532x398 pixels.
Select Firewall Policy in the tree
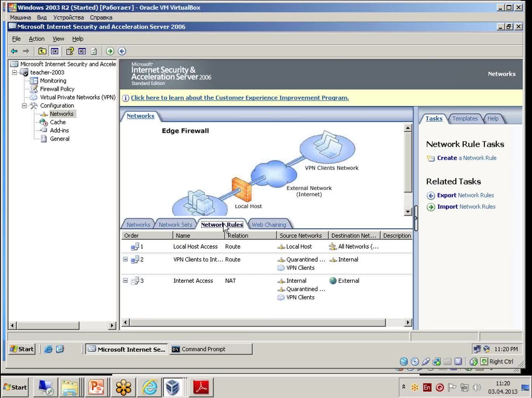[57, 89]
